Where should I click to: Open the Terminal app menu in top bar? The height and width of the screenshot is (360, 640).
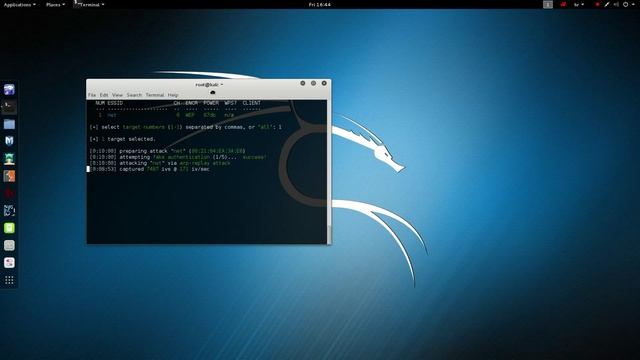coord(89,4)
